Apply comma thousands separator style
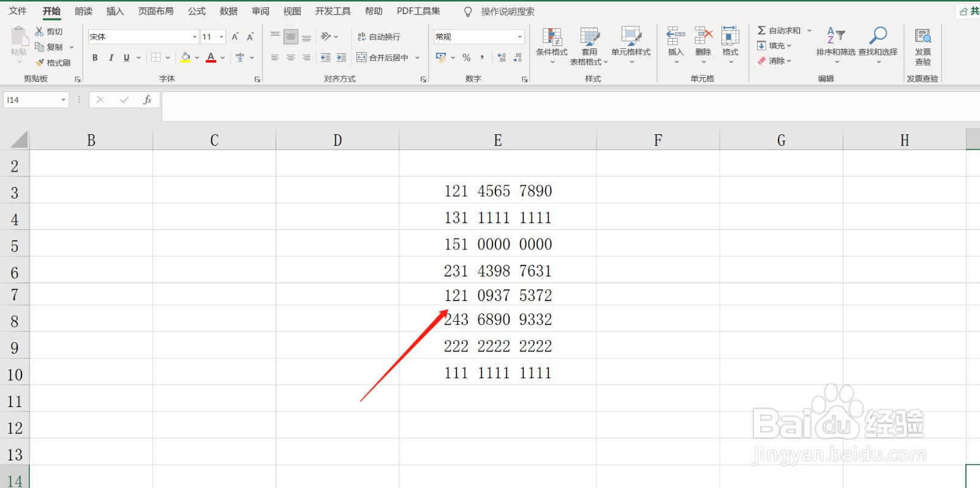980x488 pixels. (483, 58)
